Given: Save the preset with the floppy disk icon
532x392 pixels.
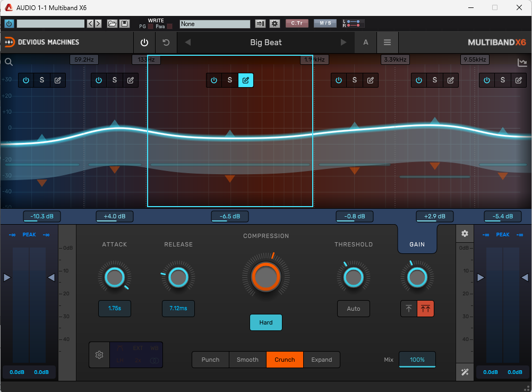Looking at the screenshot, I should coord(125,23).
